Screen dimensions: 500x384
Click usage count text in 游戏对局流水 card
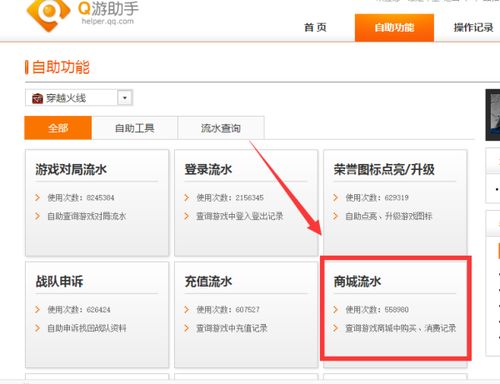(x=81, y=198)
